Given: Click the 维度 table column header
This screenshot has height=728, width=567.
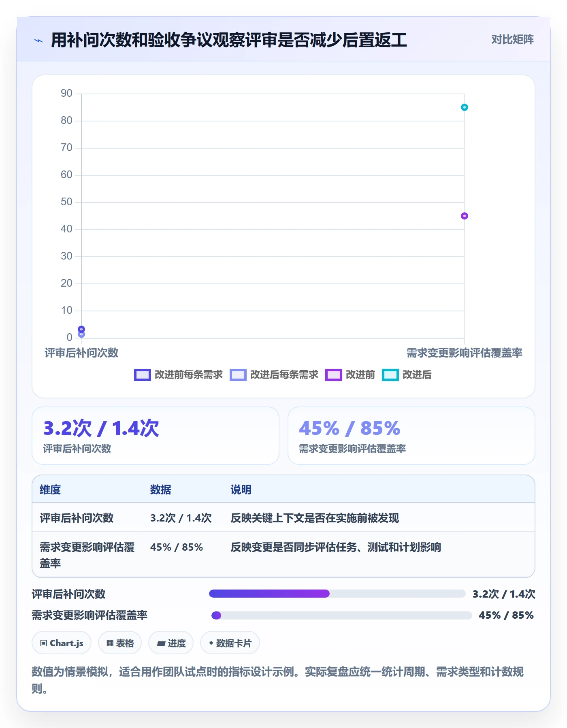Looking at the screenshot, I should click(50, 490).
